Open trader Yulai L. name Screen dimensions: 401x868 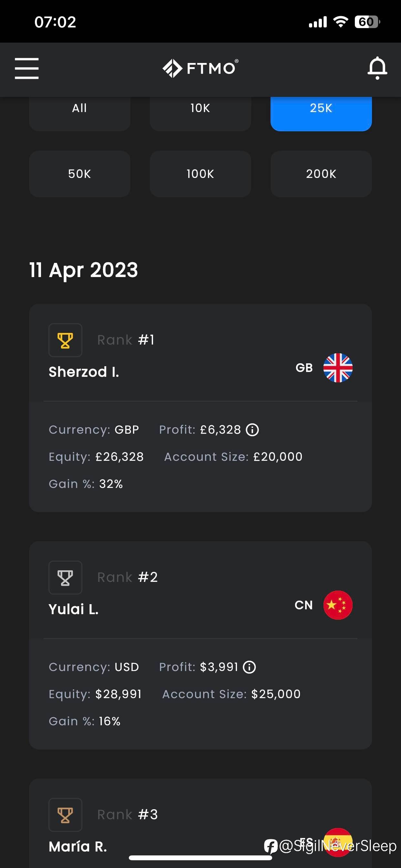pos(74,609)
